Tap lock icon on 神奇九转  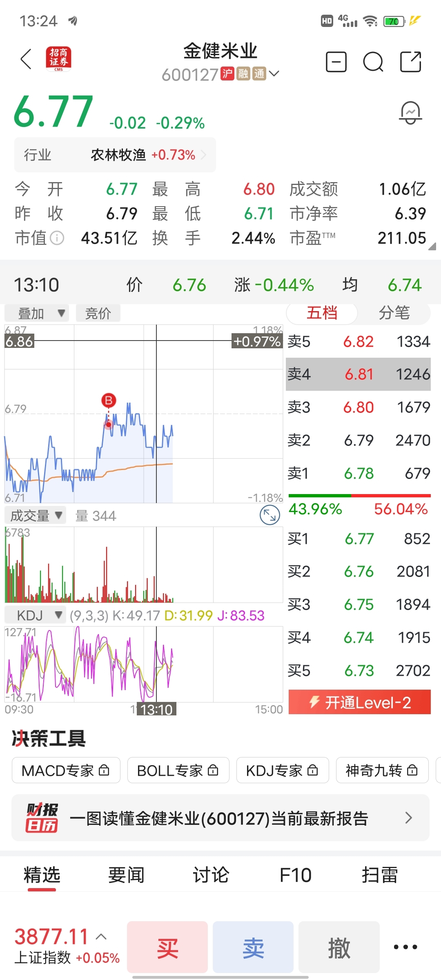(x=412, y=770)
